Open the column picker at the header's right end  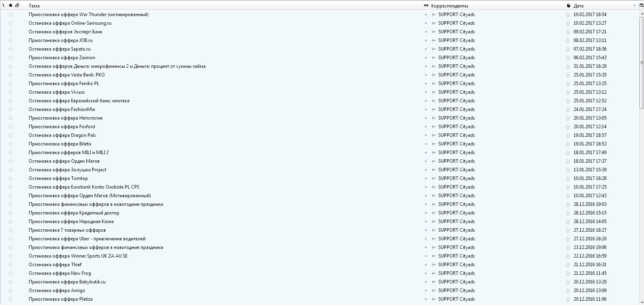click(642, 5)
